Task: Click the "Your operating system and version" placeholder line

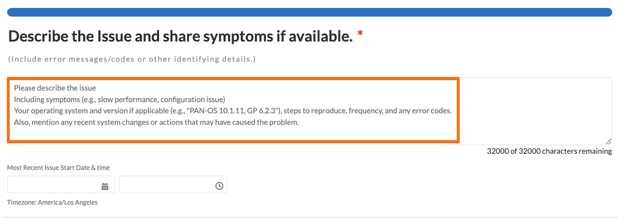Action: pyautogui.click(x=233, y=111)
